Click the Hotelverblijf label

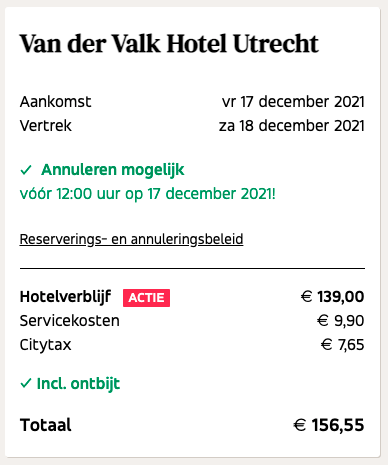click(65, 297)
